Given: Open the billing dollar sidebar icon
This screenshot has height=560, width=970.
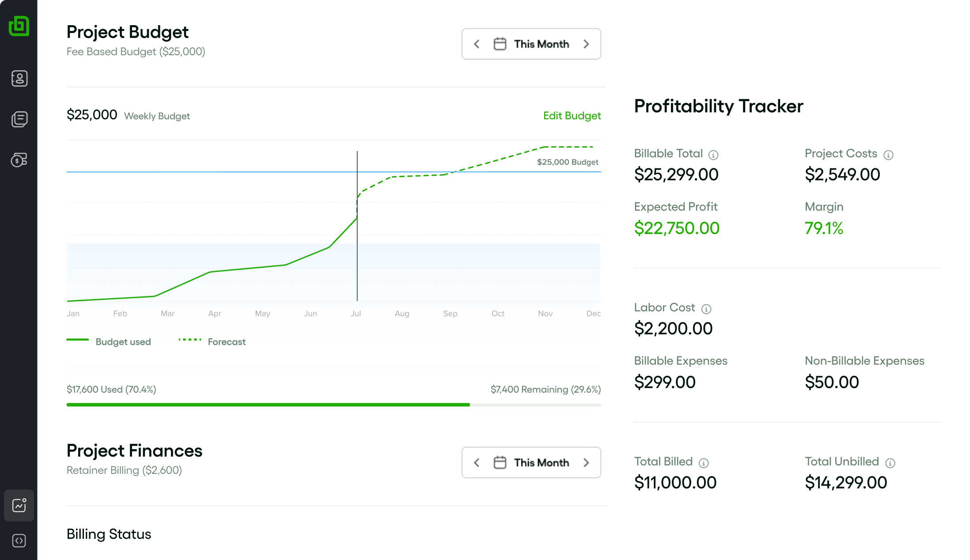Looking at the screenshot, I should [x=19, y=160].
